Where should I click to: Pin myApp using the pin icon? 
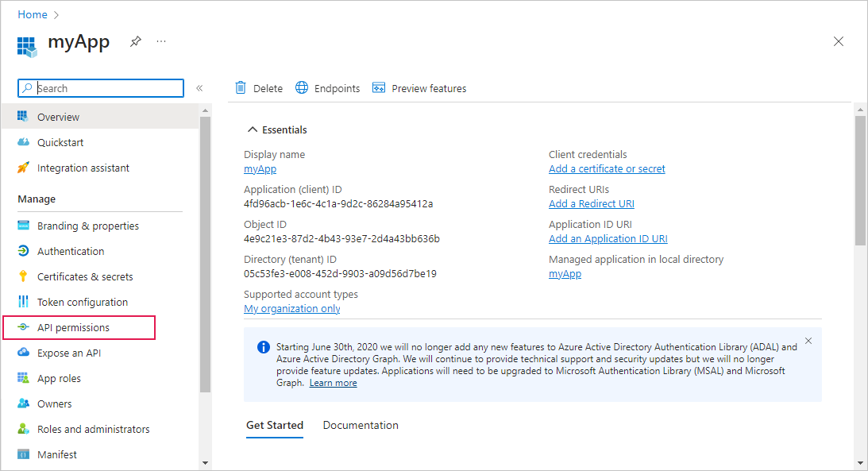click(x=136, y=41)
